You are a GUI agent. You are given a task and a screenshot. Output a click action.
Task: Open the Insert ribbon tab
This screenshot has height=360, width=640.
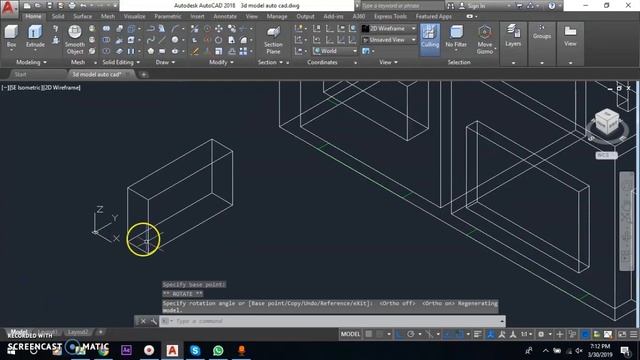(x=197, y=16)
